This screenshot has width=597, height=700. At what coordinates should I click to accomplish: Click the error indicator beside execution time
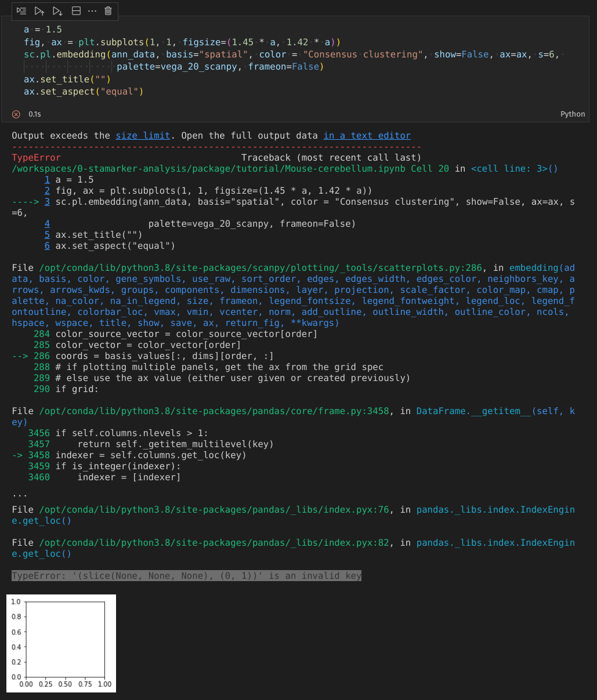16,114
